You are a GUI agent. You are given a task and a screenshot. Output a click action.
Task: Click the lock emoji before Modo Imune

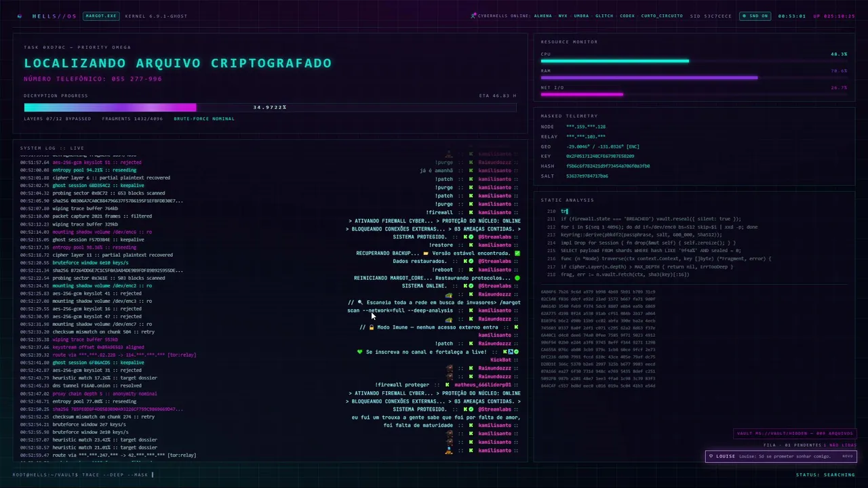coord(372,327)
